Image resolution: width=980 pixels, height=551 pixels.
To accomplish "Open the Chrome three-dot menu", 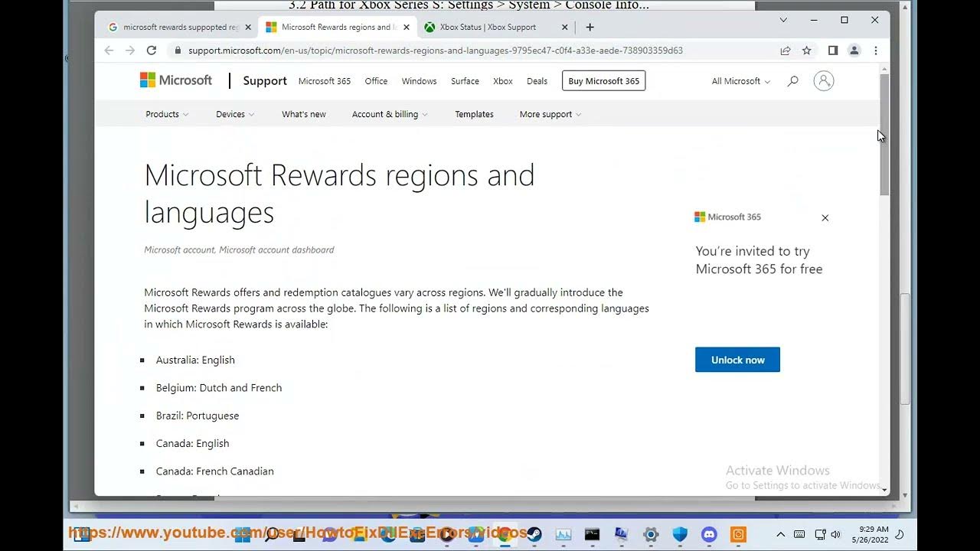I will (x=876, y=51).
